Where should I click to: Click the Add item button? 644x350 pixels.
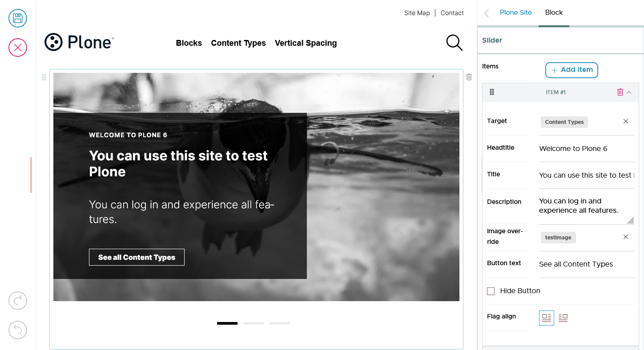click(572, 70)
